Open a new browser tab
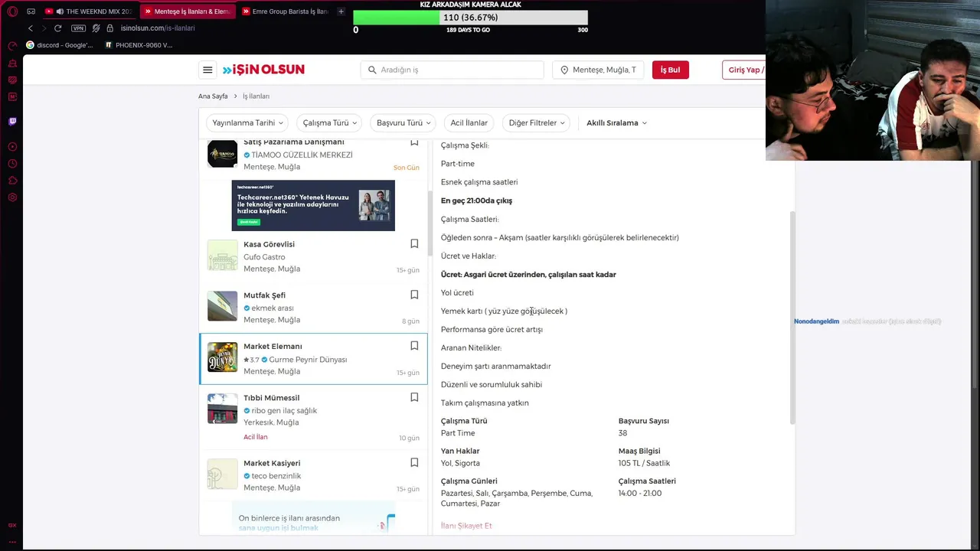Screen dimensions: 980x551 tap(341, 11)
